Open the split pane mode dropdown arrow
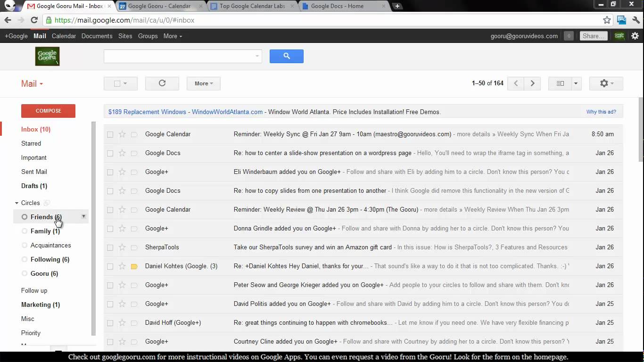The height and width of the screenshot is (362, 644). [x=576, y=83]
